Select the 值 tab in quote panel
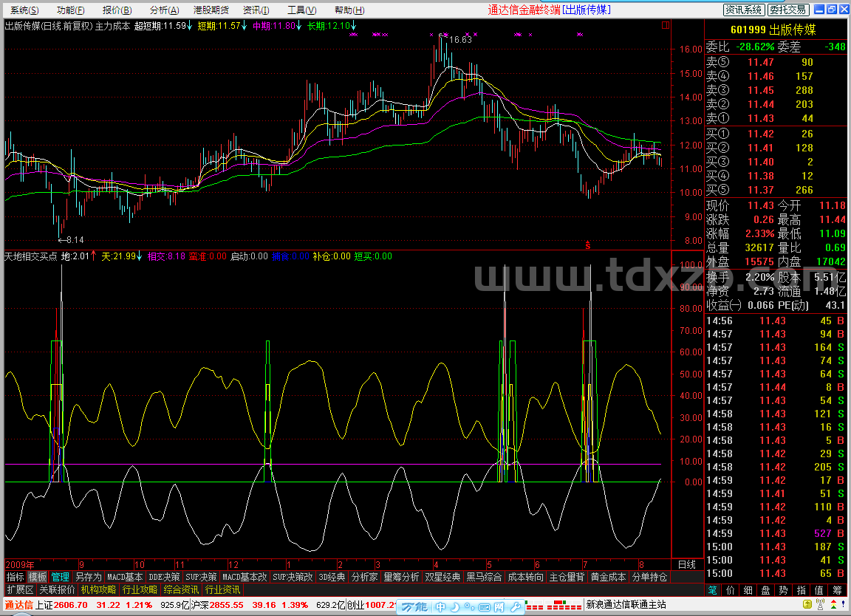Image resolution: width=851 pixels, height=616 pixels. (819, 590)
